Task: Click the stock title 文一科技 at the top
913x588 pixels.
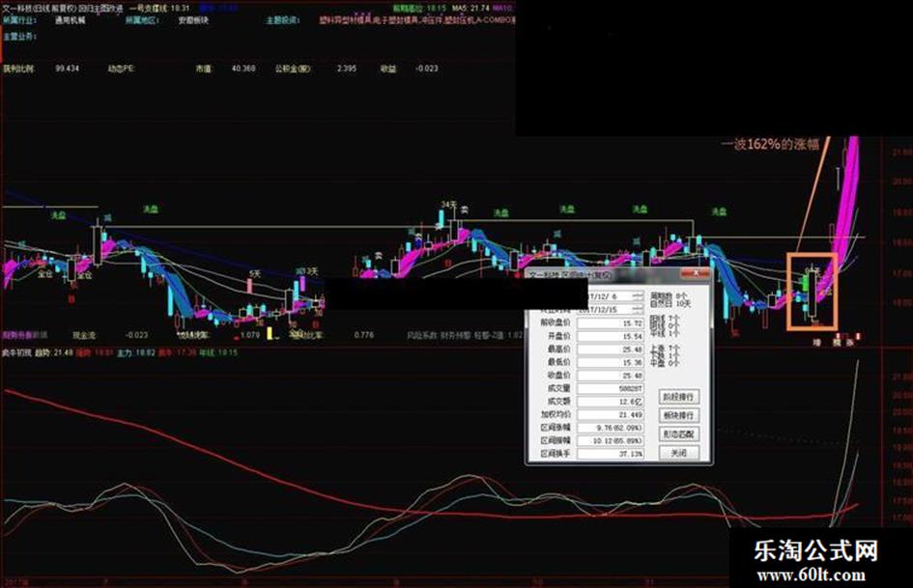Action: (17, 8)
